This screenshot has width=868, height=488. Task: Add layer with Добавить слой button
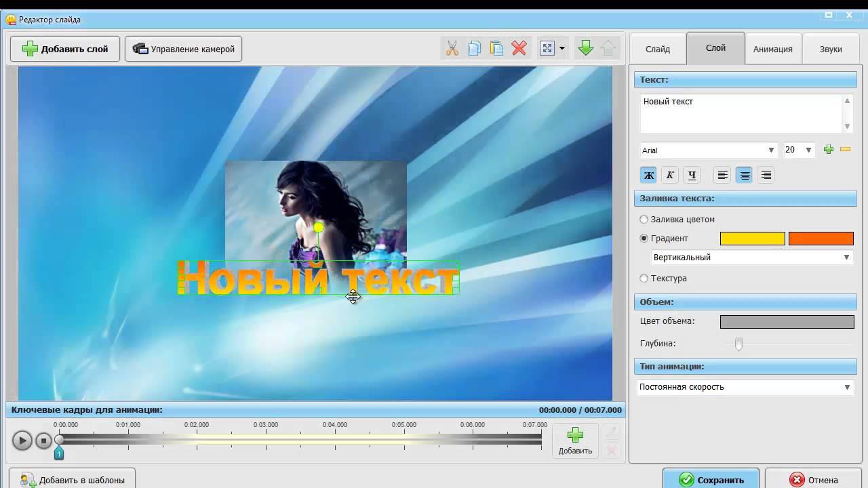click(x=65, y=49)
